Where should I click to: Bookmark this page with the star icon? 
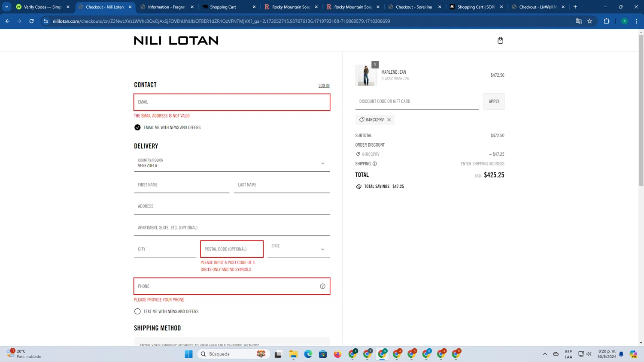coord(590,21)
